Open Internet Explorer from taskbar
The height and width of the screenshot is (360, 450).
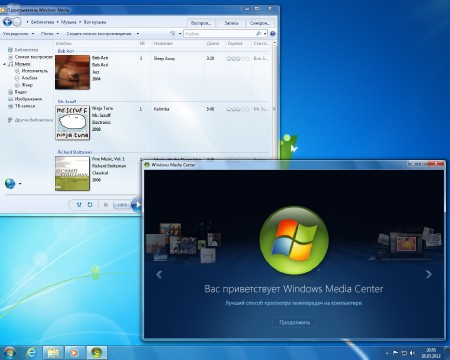32,353
